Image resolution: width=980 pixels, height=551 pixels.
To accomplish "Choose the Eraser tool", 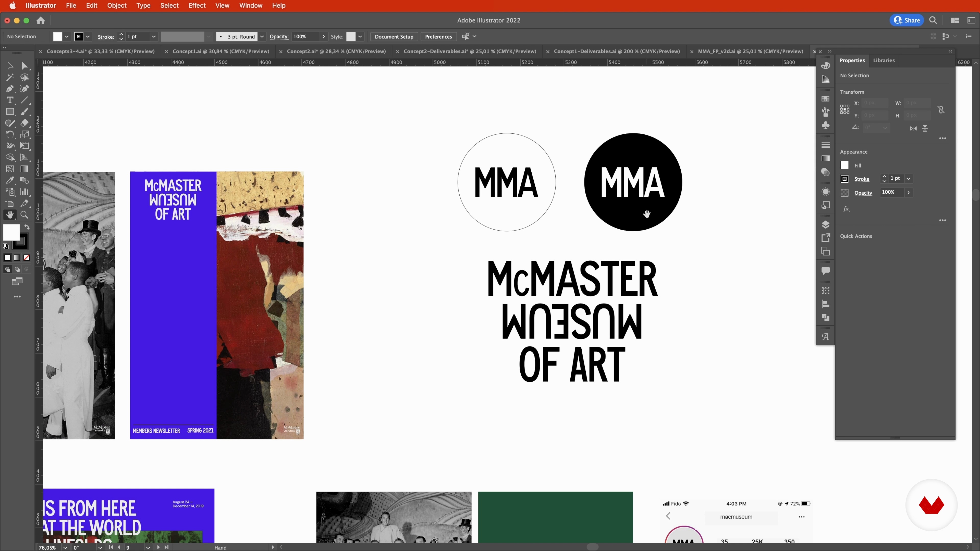I will click(25, 123).
